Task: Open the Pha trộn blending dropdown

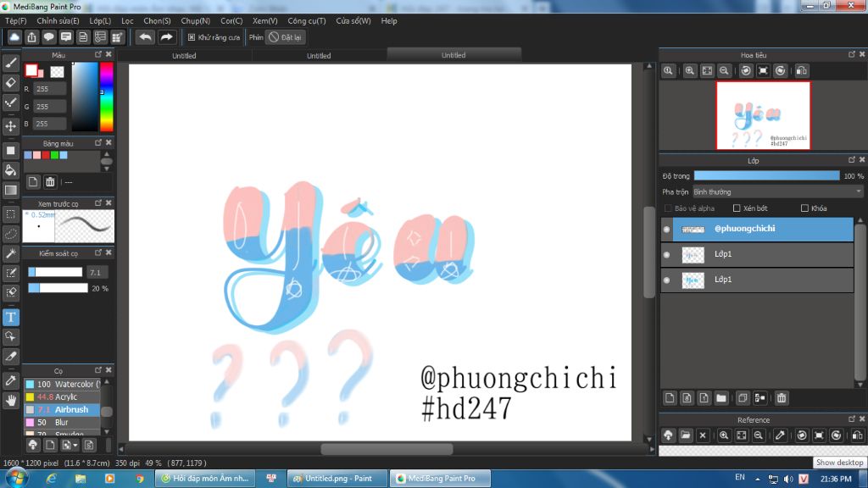Action: click(778, 192)
